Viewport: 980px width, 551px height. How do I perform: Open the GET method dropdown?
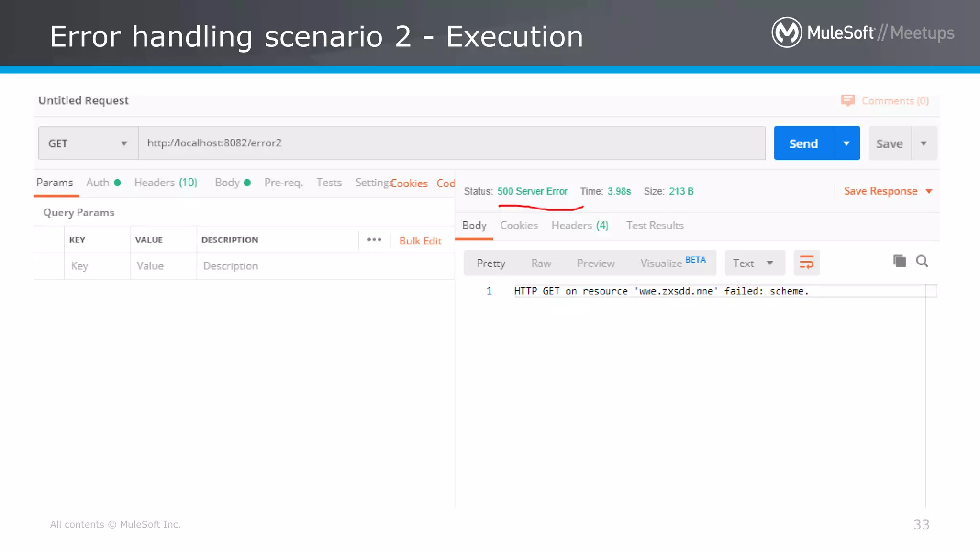[89, 143]
